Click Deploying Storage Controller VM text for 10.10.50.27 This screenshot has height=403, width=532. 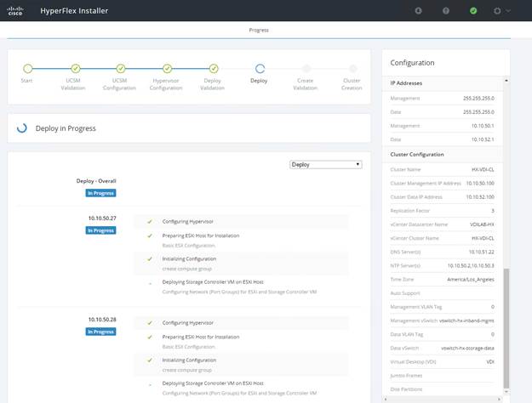pos(213,282)
